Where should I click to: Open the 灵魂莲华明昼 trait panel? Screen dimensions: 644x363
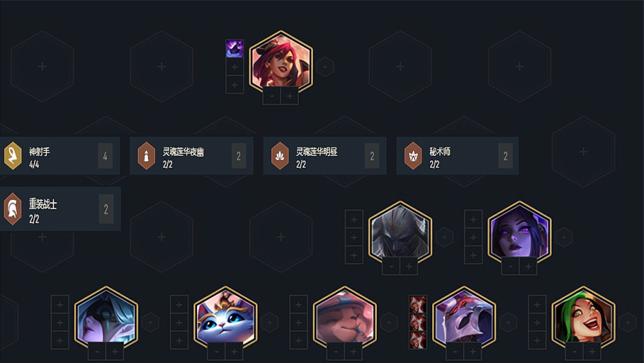pyautogui.click(x=325, y=156)
